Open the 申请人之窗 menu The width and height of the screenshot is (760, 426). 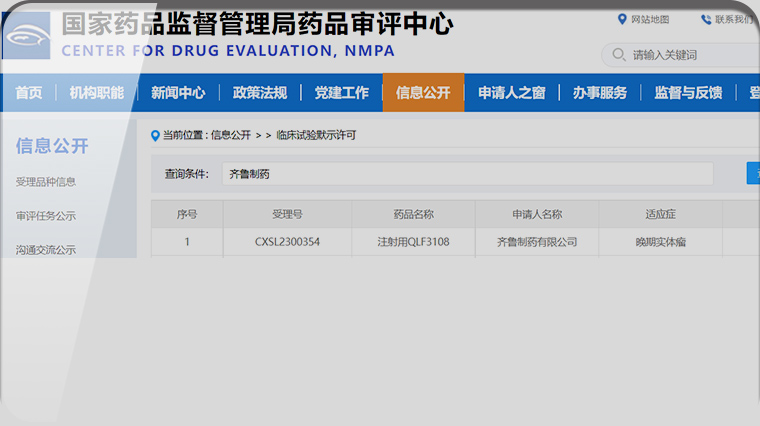click(x=512, y=93)
